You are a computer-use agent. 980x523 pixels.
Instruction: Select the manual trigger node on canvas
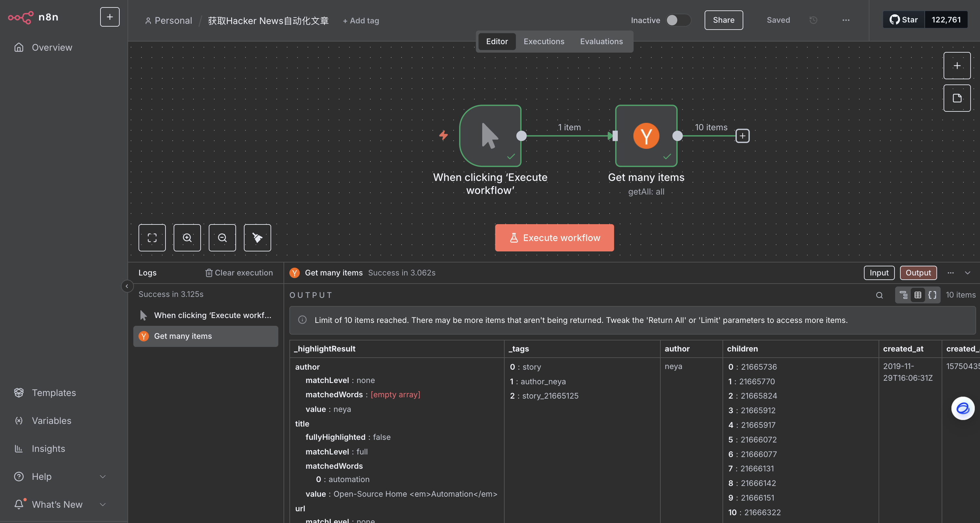(490, 136)
